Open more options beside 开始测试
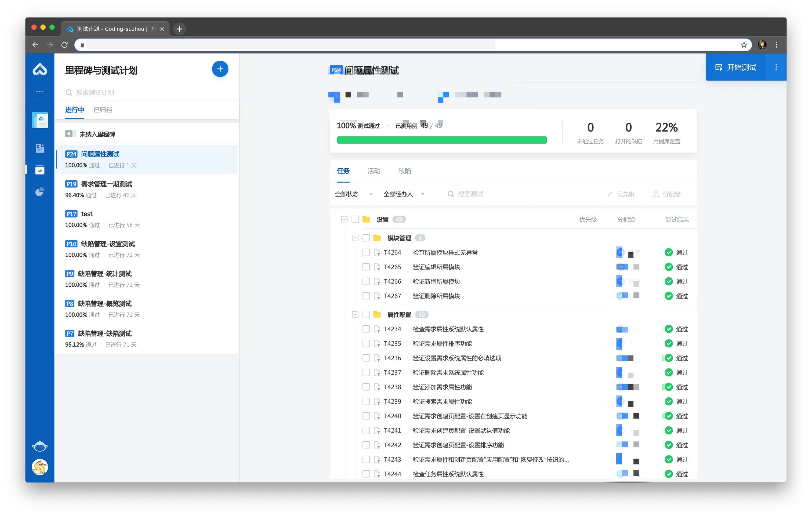The image size is (812, 516). [x=776, y=67]
